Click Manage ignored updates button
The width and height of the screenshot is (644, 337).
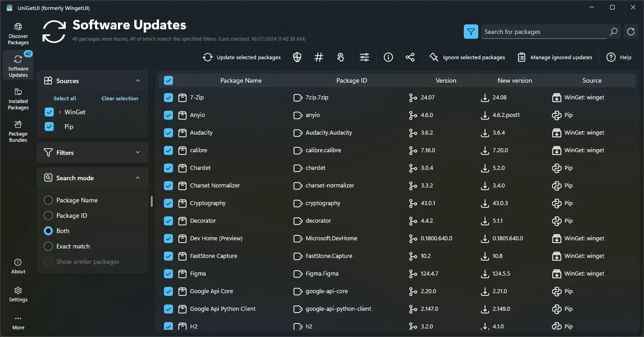555,57
